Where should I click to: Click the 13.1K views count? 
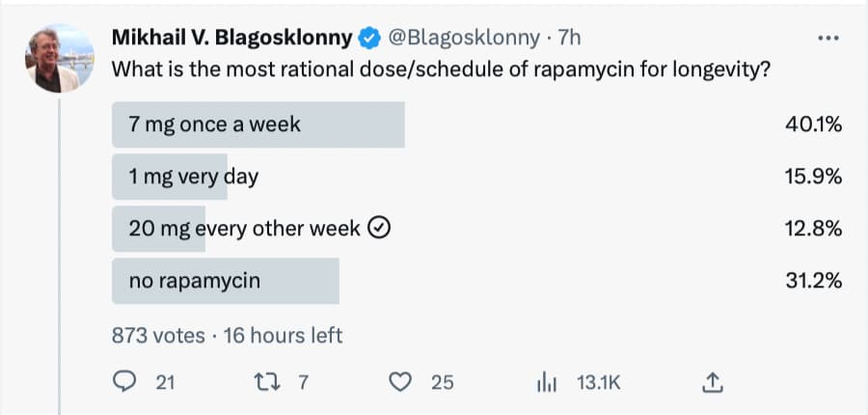tap(599, 382)
